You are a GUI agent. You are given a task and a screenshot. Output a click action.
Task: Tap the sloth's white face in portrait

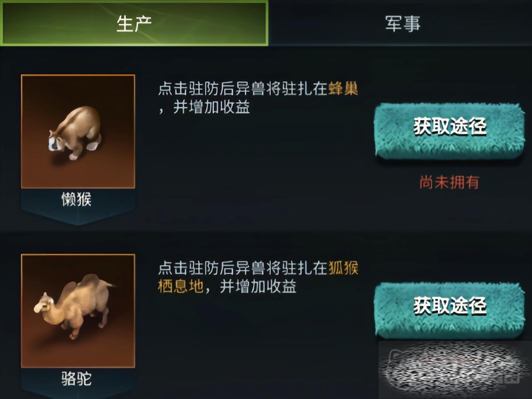click(55, 143)
